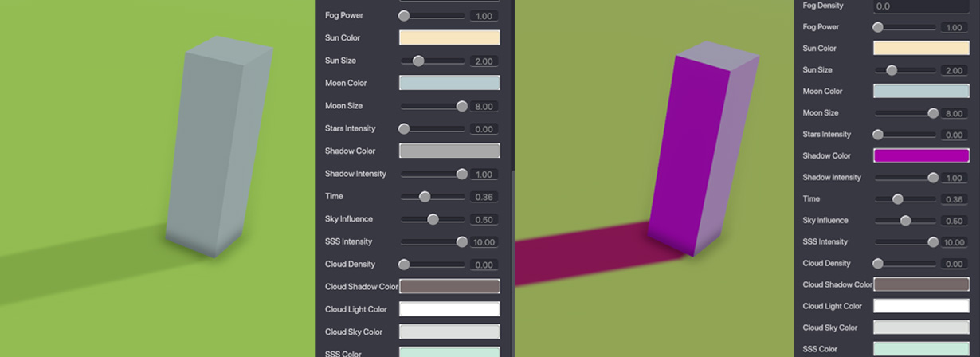Click the magenta Shadow Color swatch
The width and height of the screenshot is (980, 357).
pyautogui.click(x=921, y=156)
